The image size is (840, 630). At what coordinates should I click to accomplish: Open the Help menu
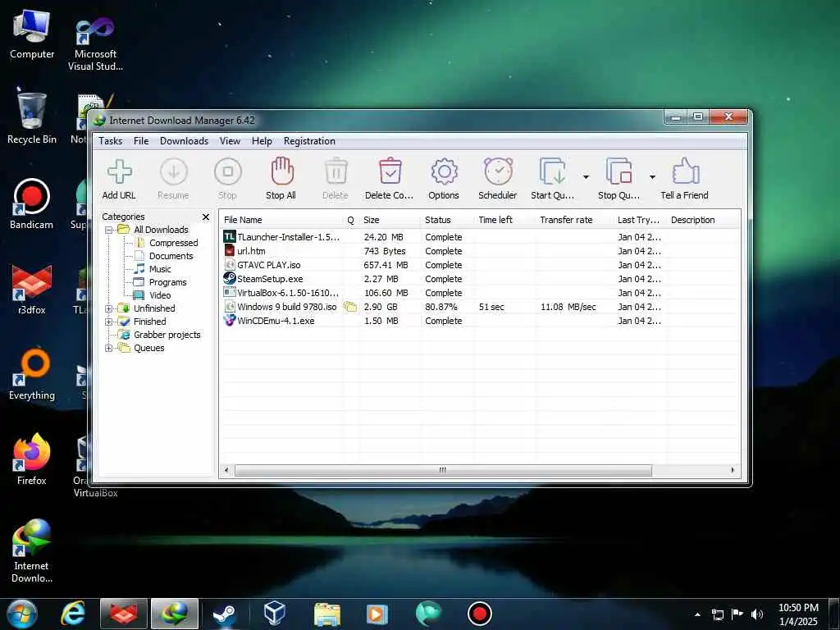262,141
